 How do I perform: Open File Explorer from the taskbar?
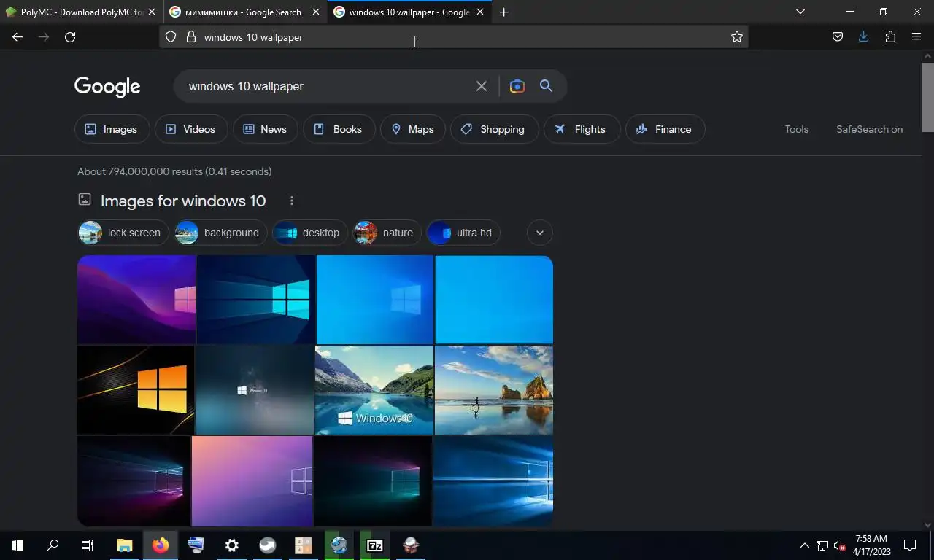125,545
